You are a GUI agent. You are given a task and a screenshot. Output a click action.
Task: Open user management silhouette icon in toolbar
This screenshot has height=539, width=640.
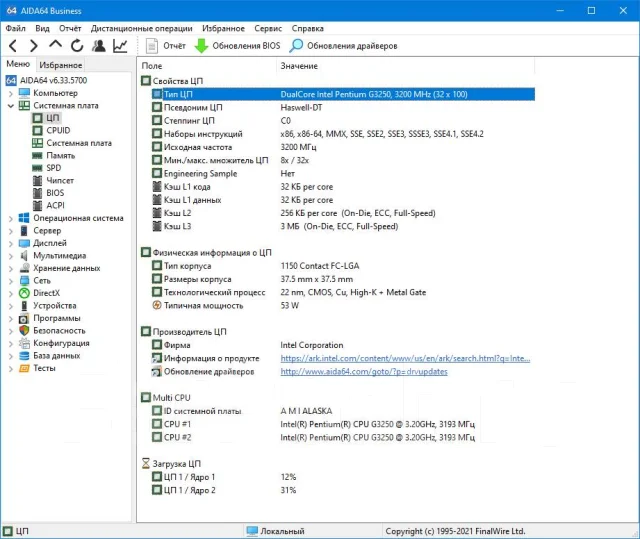[98, 46]
